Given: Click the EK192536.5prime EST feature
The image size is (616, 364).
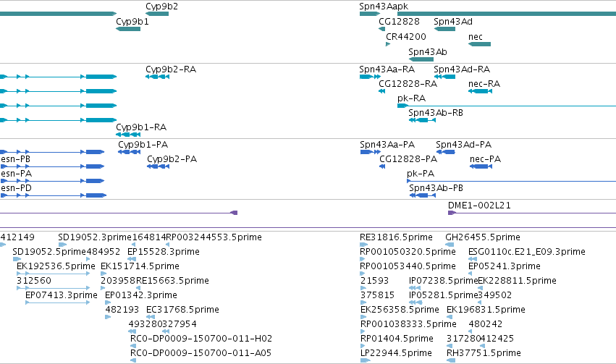Looking at the screenshot, I should pos(54,274).
